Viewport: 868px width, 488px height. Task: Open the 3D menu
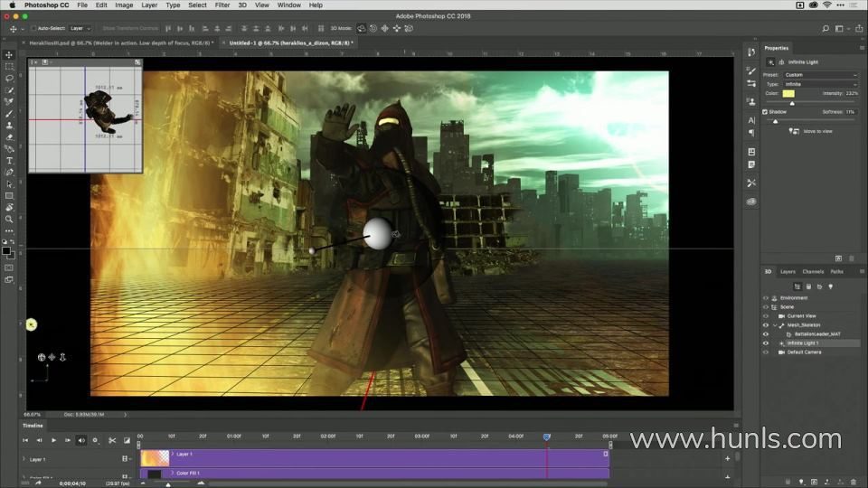(x=242, y=5)
